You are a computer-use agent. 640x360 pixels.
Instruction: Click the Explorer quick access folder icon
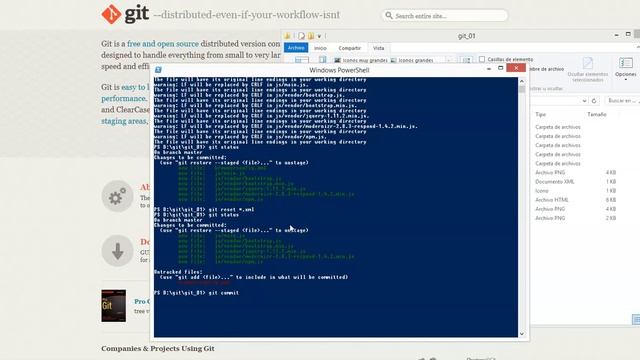pyautogui.click(x=287, y=36)
